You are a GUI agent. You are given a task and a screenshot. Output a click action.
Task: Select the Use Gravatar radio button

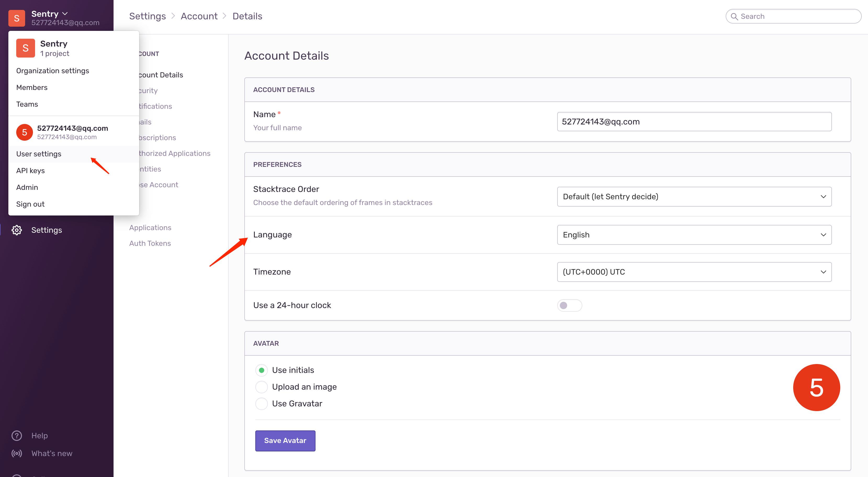(262, 404)
